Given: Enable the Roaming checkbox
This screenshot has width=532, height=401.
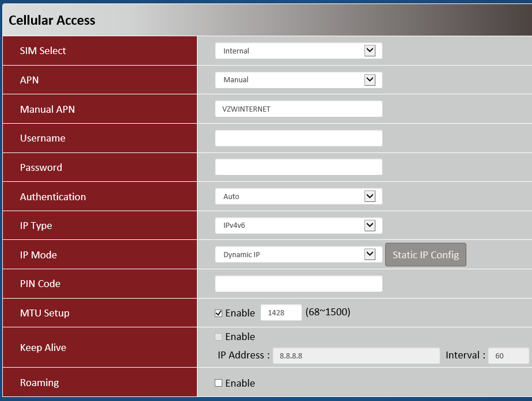Looking at the screenshot, I should coord(219,383).
